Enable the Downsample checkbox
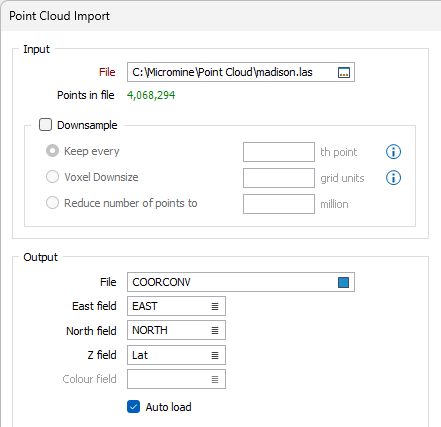 click(45, 125)
